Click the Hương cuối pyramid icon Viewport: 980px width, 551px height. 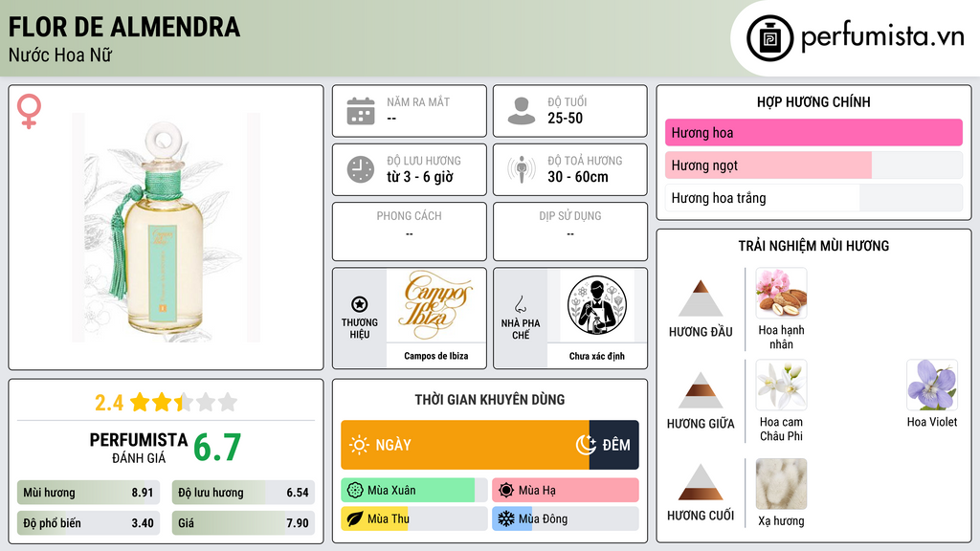pyautogui.click(x=701, y=482)
